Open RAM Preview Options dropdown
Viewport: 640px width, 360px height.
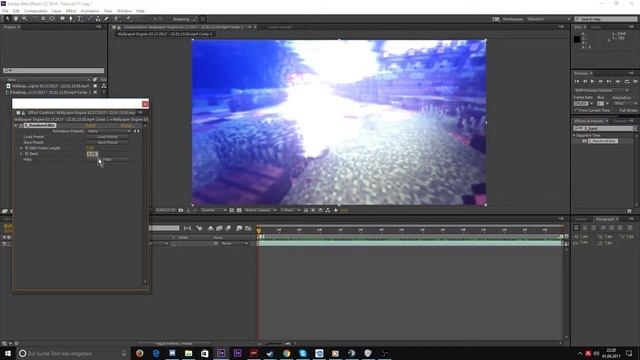click(x=601, y=90)
